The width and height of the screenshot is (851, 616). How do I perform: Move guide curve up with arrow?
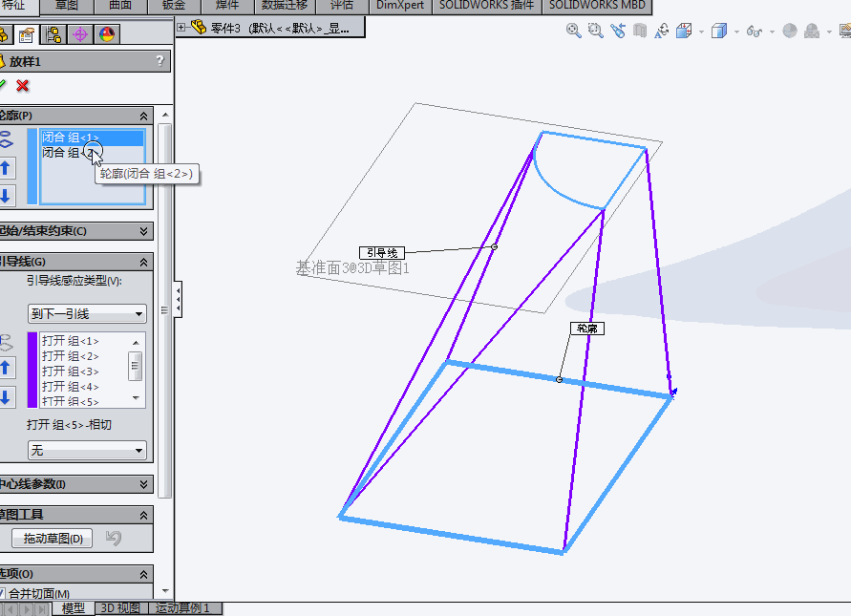(6, 368)
